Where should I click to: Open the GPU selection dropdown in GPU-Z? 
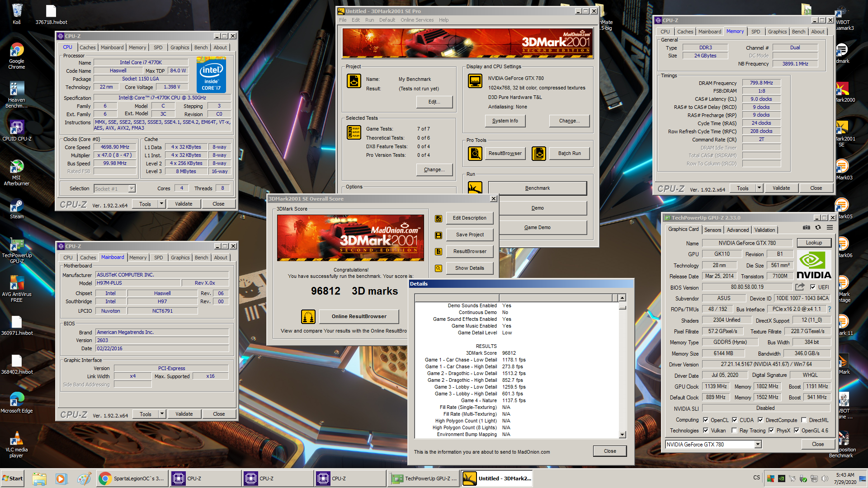click(x=758, y=445)
